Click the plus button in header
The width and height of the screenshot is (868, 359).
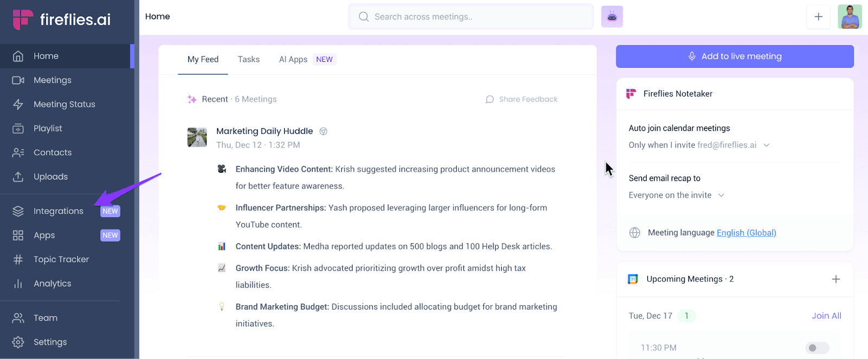point(819,17)
